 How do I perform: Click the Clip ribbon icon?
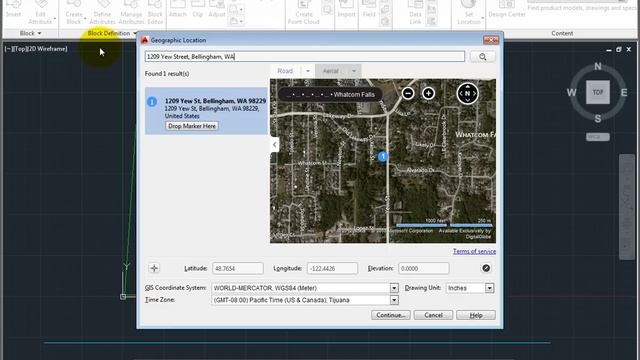[x=198, y=9]
